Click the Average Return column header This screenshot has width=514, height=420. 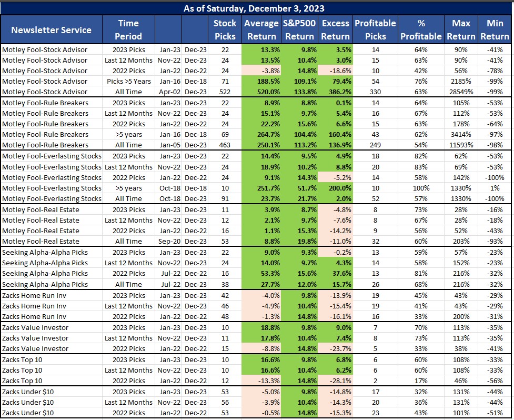[261, 29]
